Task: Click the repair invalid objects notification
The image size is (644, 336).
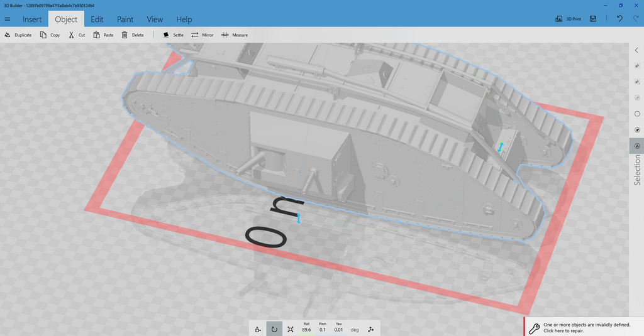Action: click(x=584, y=327)
